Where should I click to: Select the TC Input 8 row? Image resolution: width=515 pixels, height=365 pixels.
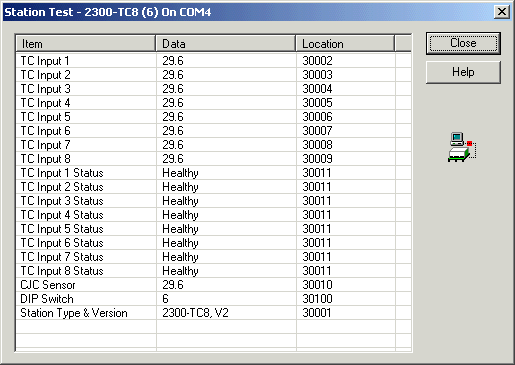(213, 159)
